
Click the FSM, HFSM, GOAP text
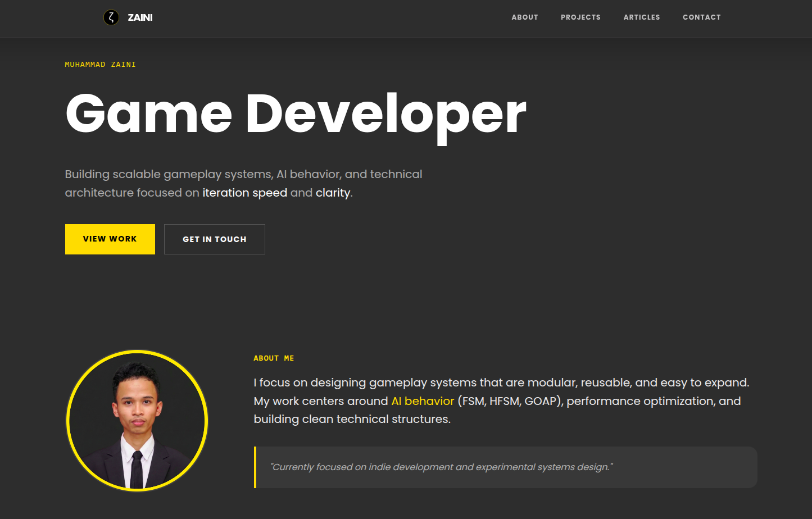(x=510, y=401)
